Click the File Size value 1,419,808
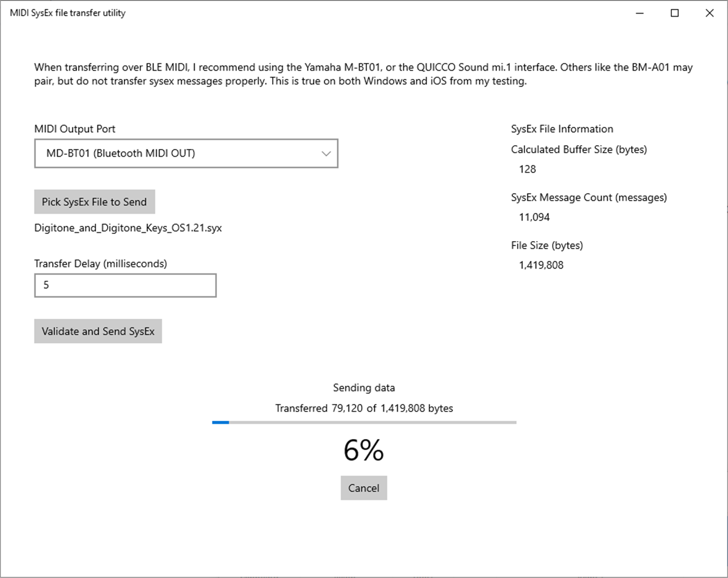 coord(541,265)
